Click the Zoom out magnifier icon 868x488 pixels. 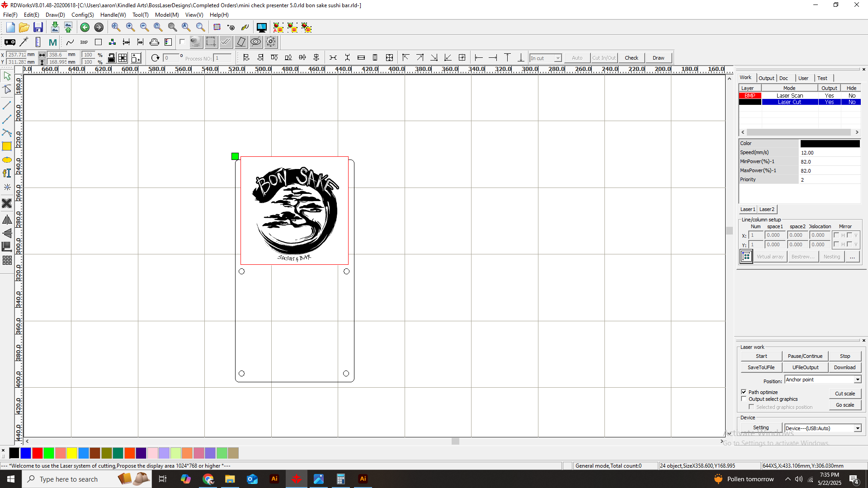144,28
